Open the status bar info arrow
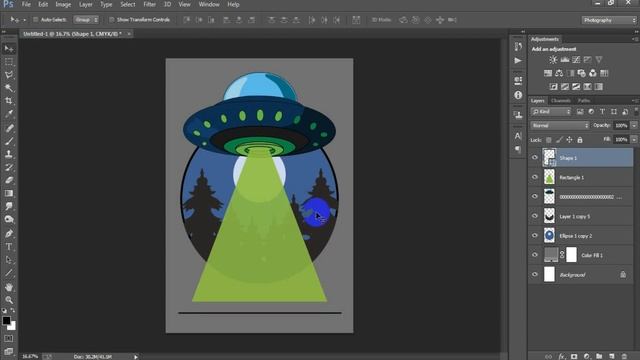This screenshot has width=640, height=360. (136, 357)
